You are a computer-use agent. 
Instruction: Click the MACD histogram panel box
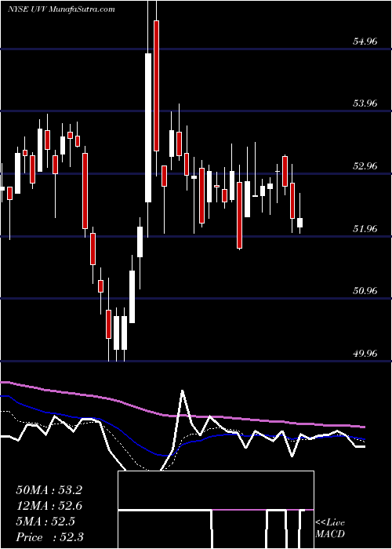click(x=216, y=510)
